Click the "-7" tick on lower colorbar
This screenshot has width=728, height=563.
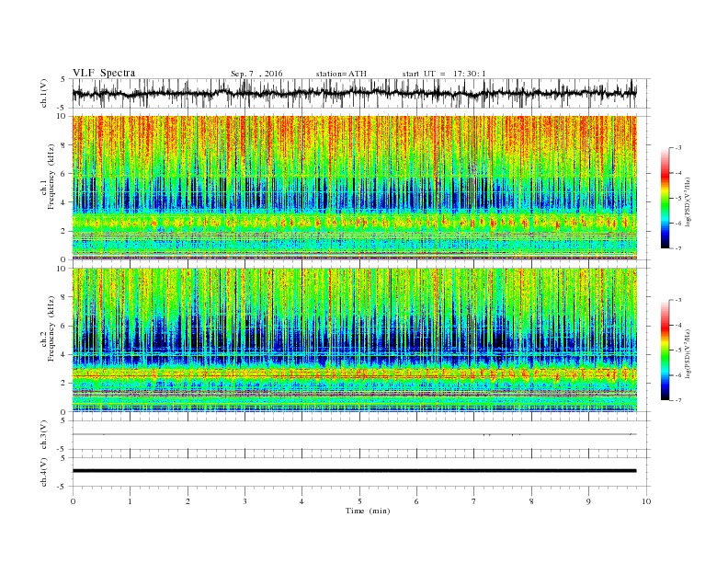coord(678,400)
